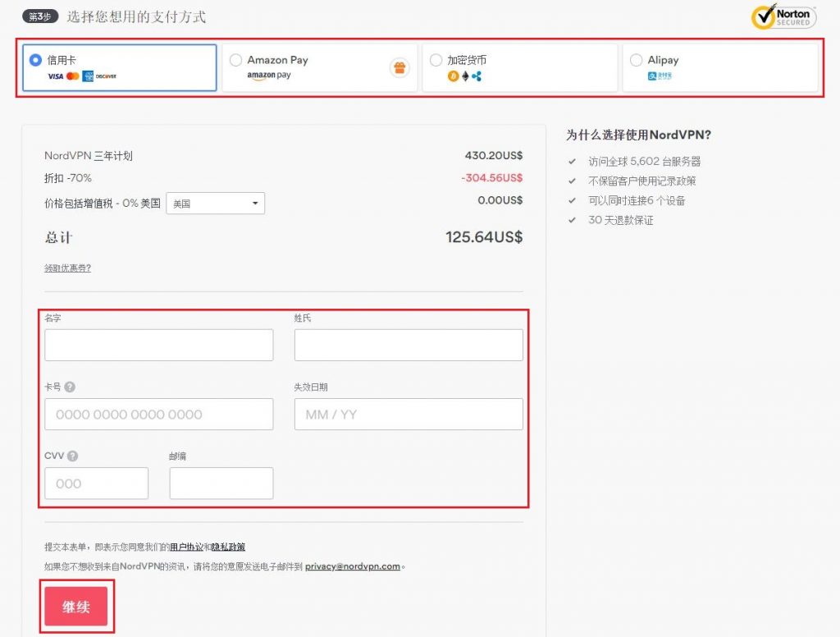Click the 可以同时连接6 个设备 item

(637, 200)
